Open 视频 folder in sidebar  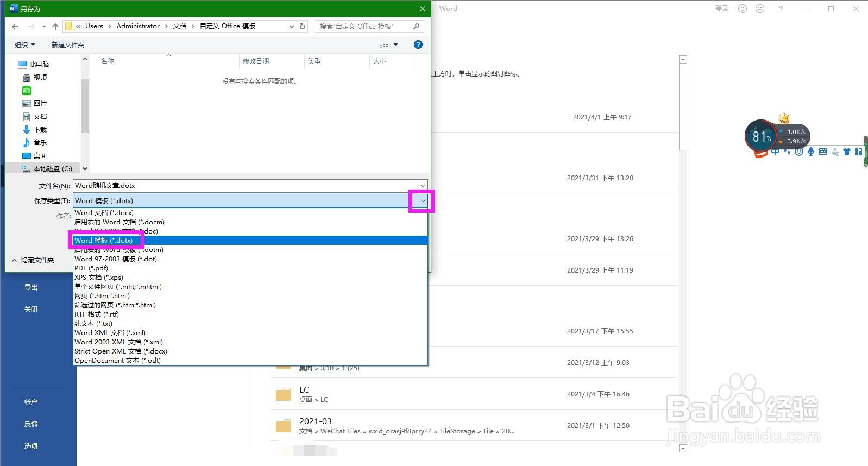point(35,77)
